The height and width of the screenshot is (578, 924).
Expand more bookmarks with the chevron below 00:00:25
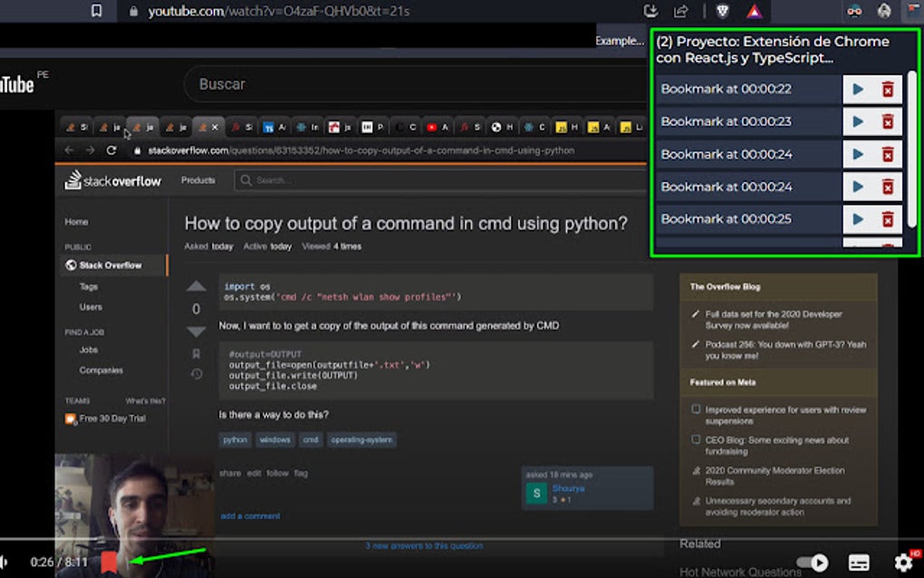coord(855,245)
